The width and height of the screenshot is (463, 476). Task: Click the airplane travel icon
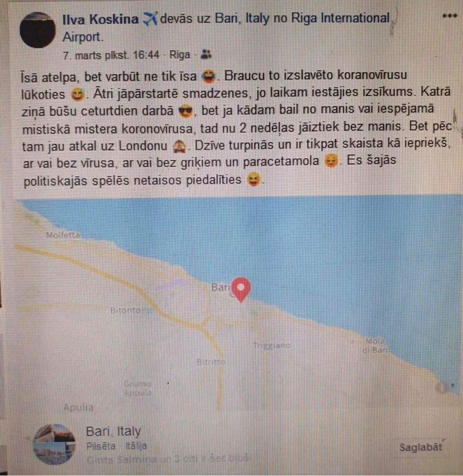[x=149, y=19]
